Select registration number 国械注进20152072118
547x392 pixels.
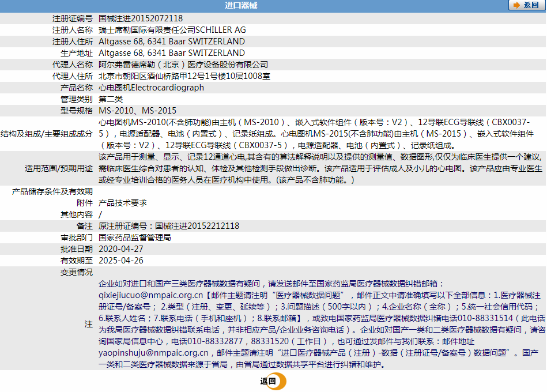pyautogui.click(x=141, y=18)
